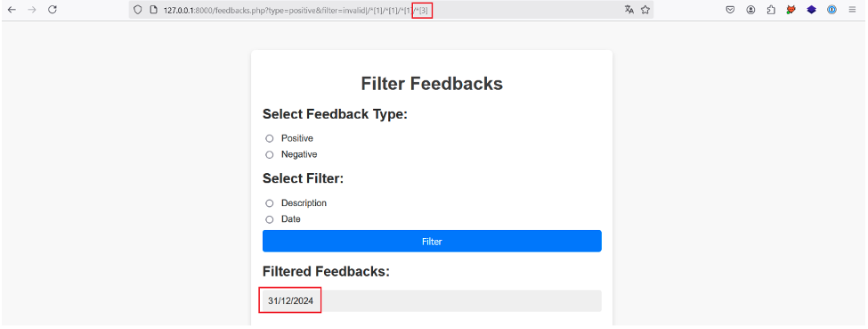Image resolution: width=868 pixels, height=329 pixels.
Task: Open the Firefox hamburger menu
Action: coord(852,10)
